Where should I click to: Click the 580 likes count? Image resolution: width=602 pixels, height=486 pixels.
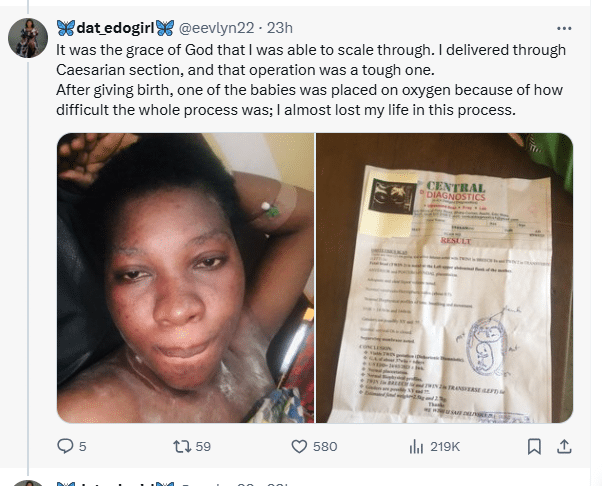coord(325,446)
